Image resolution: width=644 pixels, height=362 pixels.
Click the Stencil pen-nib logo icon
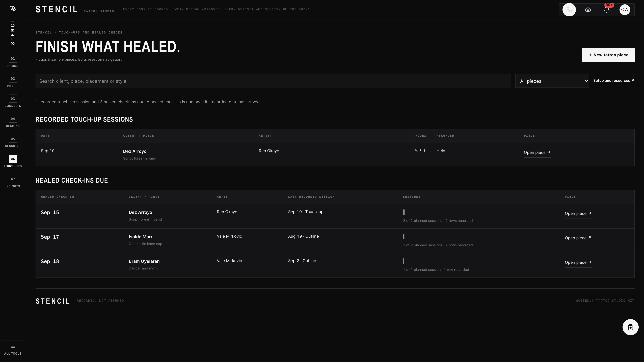[13, 9]
